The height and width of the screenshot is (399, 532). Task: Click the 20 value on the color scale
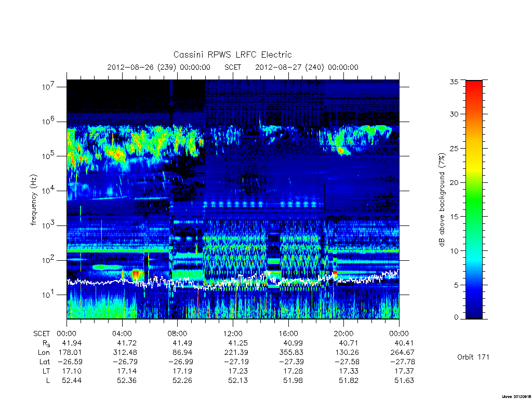point(454,182)
